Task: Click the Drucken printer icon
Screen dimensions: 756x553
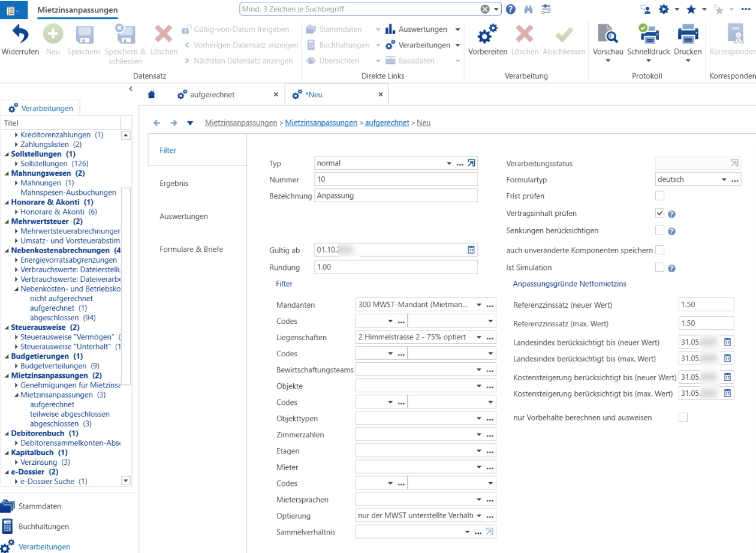Action: 688,34
